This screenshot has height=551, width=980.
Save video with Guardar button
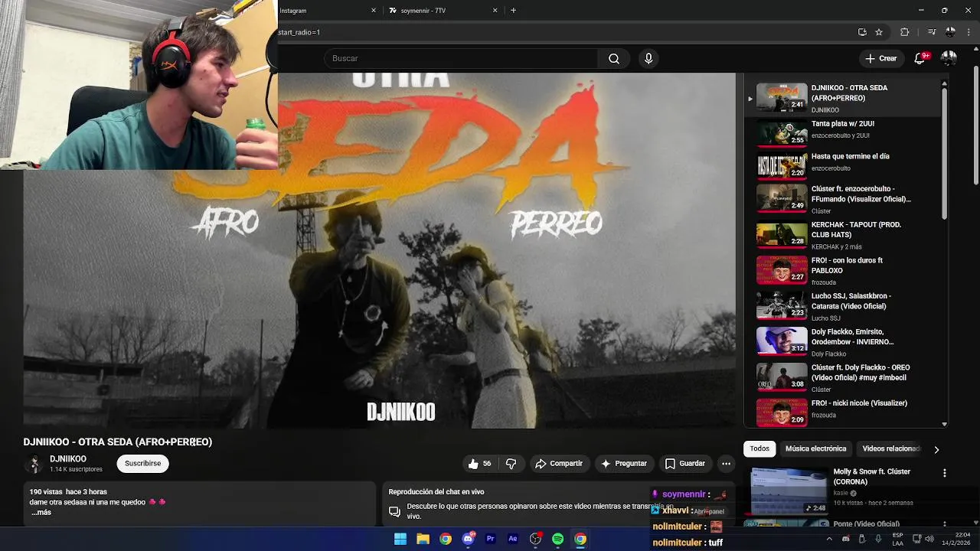(684, 463)
